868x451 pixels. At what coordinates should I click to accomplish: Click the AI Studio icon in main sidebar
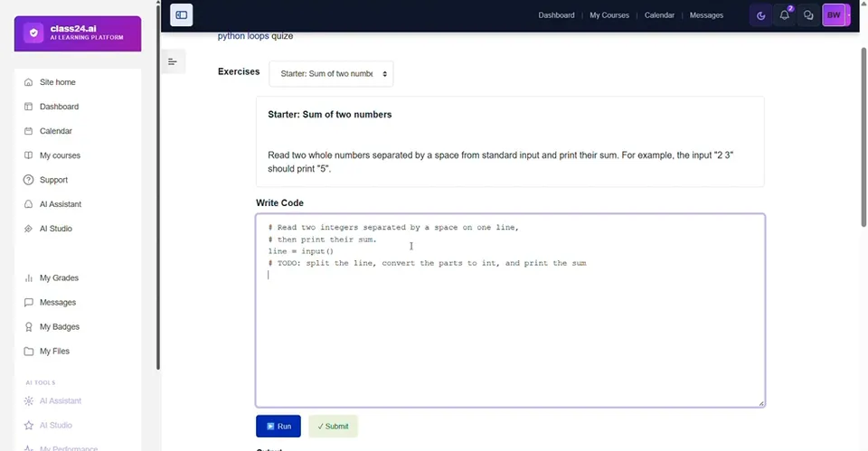tap(28, 229)
